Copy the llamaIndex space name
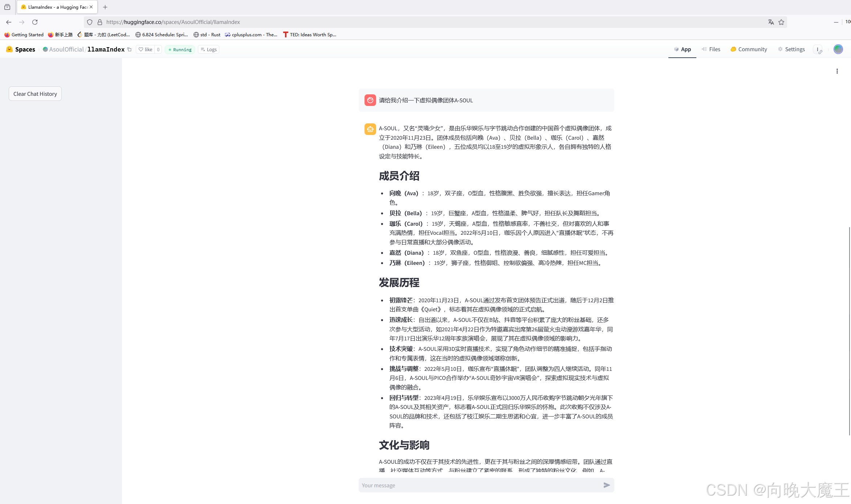 129,49
